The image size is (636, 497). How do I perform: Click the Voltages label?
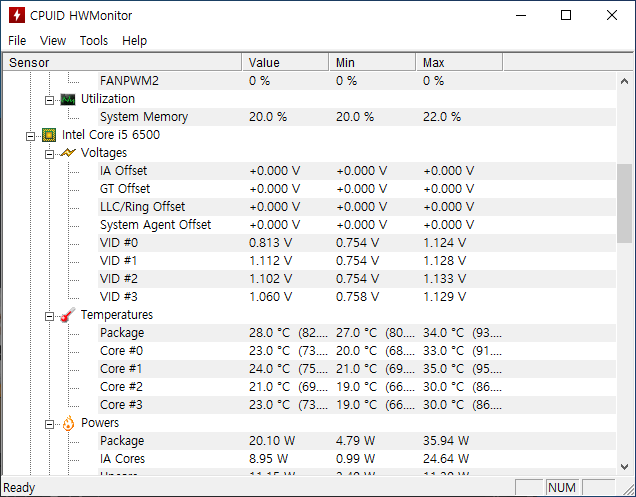(x=104, y=153)
